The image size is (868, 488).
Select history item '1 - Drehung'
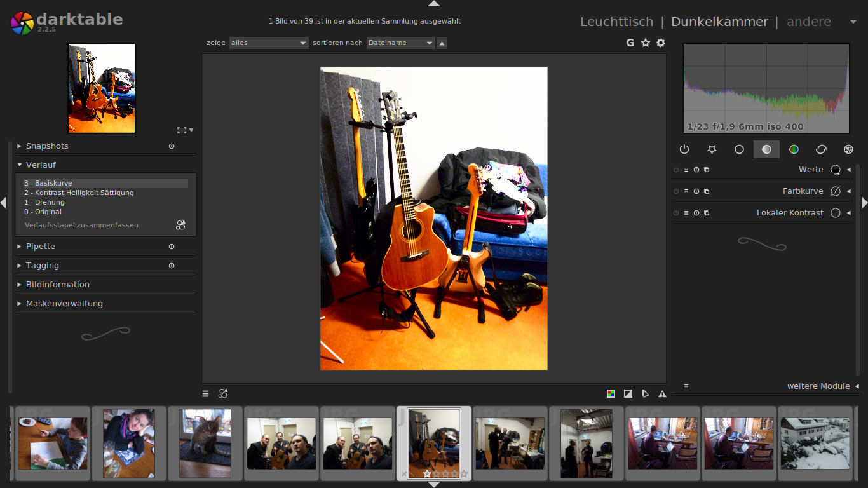pyautogui.click(x=105, y=202)
